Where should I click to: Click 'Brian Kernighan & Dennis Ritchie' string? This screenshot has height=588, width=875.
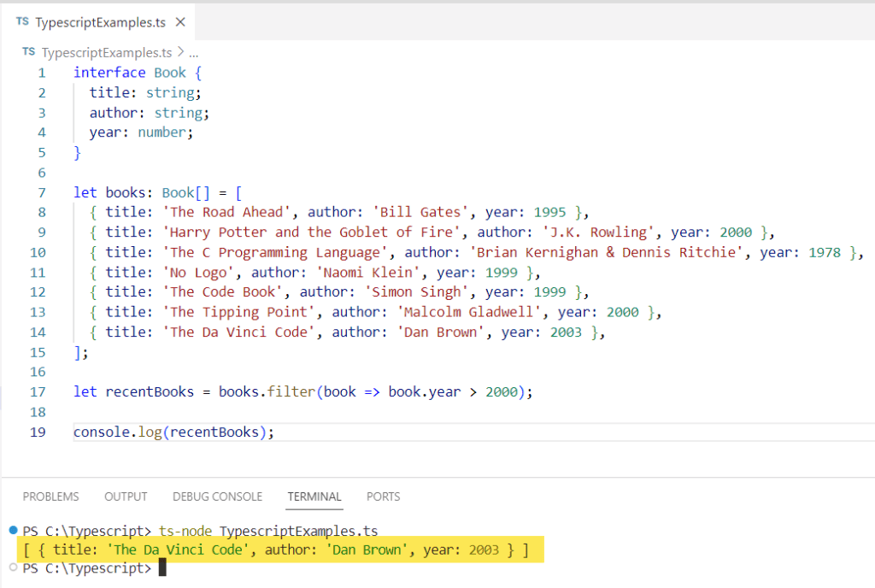[x=607, y=253]
